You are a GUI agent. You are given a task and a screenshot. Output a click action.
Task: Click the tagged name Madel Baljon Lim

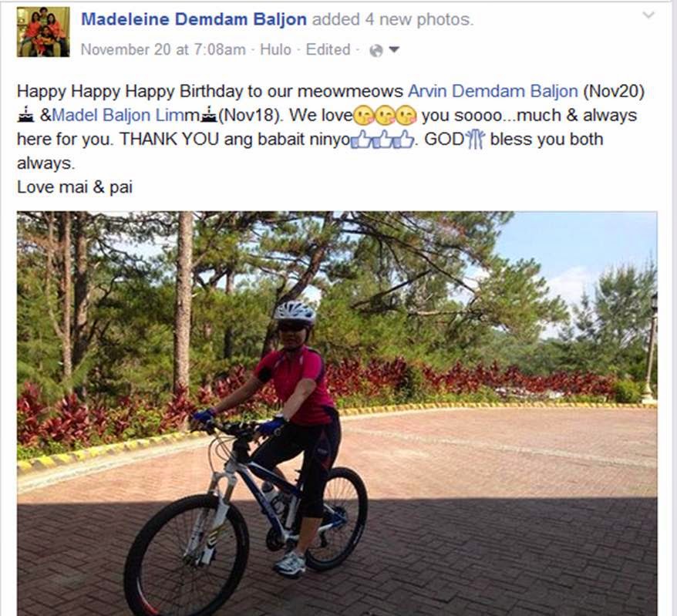pos(113,115)
